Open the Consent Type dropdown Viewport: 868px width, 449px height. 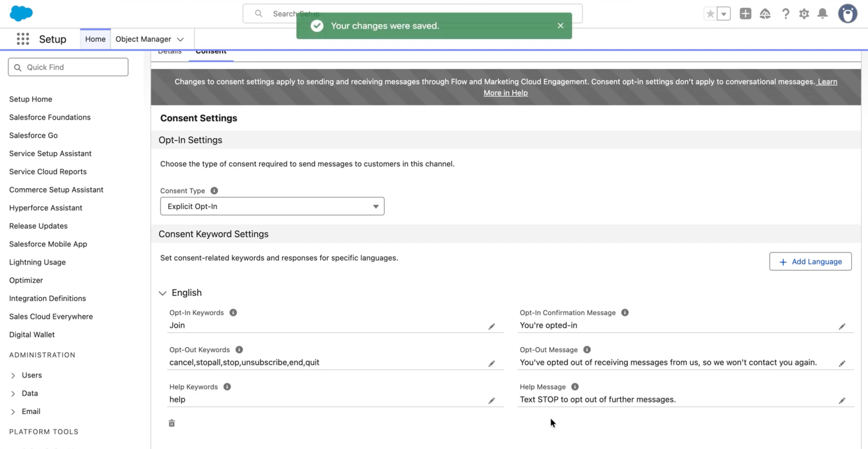tap(272, 206)
